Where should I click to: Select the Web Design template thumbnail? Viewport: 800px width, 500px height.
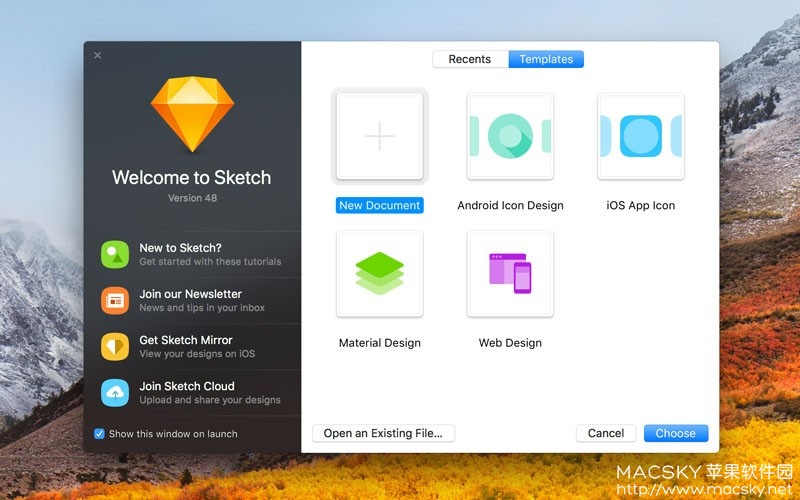pyautogui.click(x=510, y=274)
